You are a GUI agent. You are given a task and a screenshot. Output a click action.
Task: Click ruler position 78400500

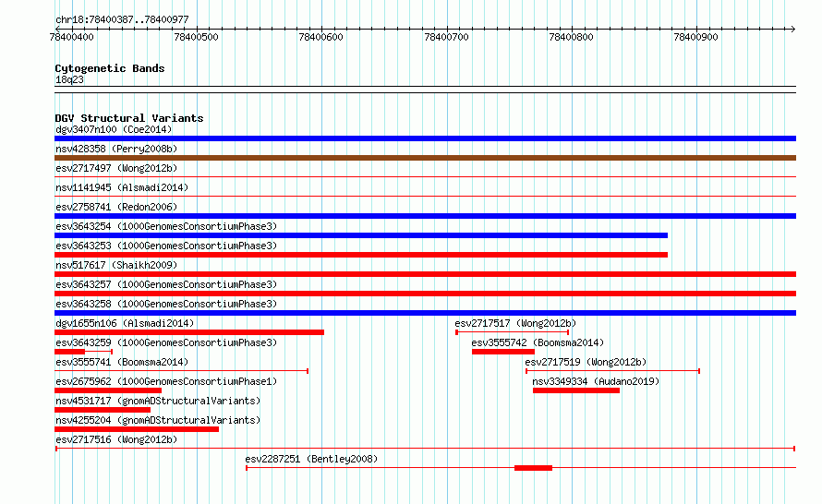[196, 37]
